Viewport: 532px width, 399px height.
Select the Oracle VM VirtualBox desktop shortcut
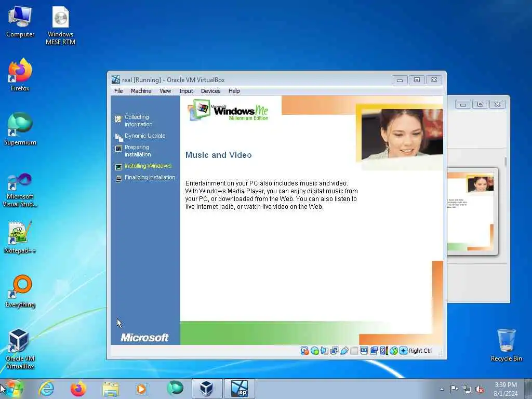[20, 349]
